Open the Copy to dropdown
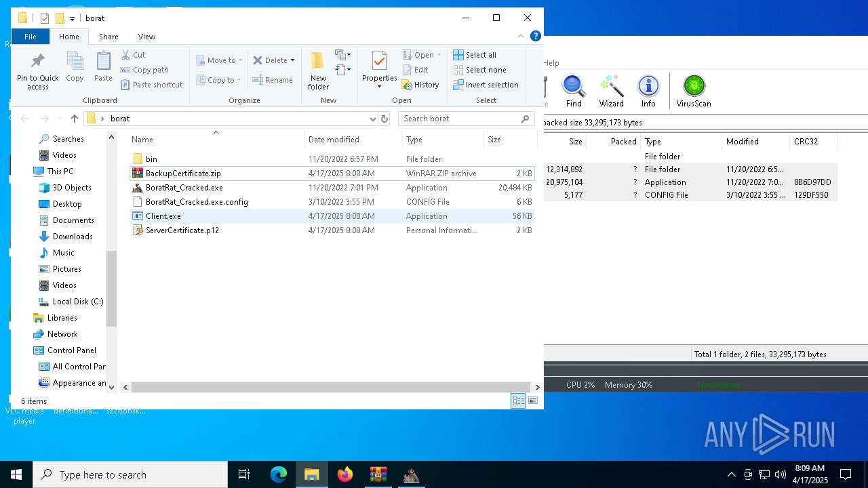Image resolution: width=868 pixels, height=488 pixels. pos(219,80)
